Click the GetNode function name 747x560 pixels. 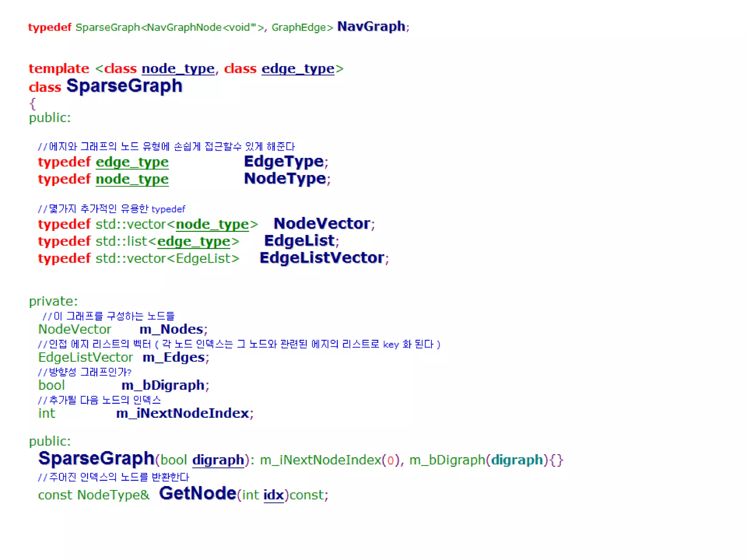point(197,494)
